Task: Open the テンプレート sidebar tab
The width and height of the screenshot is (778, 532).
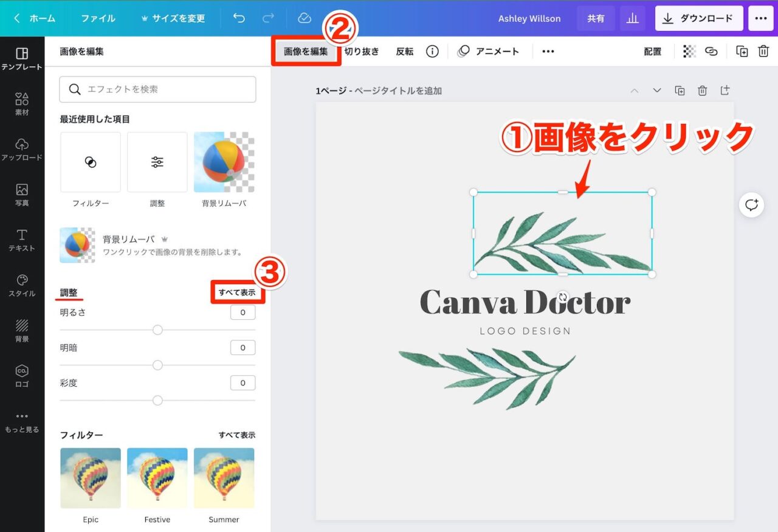Action: (22, 59)
